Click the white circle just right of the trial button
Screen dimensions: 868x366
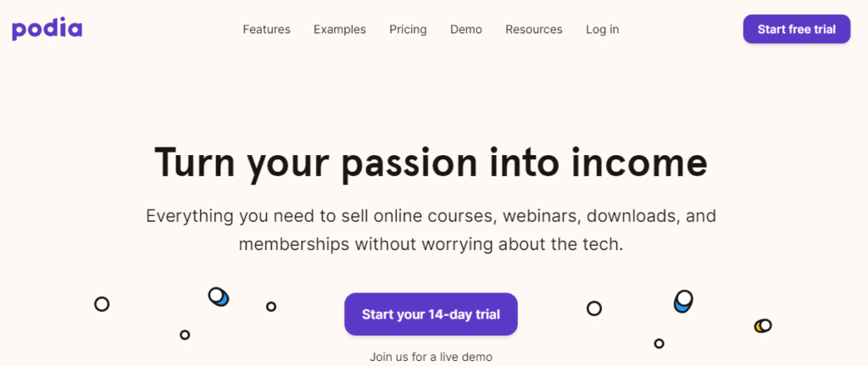point(594,308)
